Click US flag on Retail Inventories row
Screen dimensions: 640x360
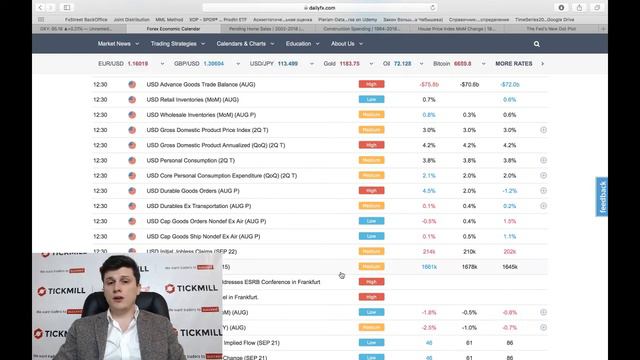(132, 100)
